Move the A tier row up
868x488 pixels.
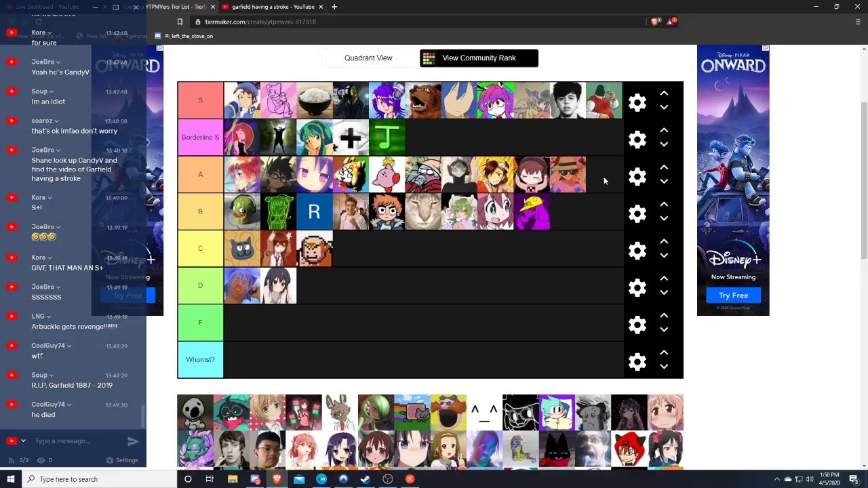tap(664, 167)
